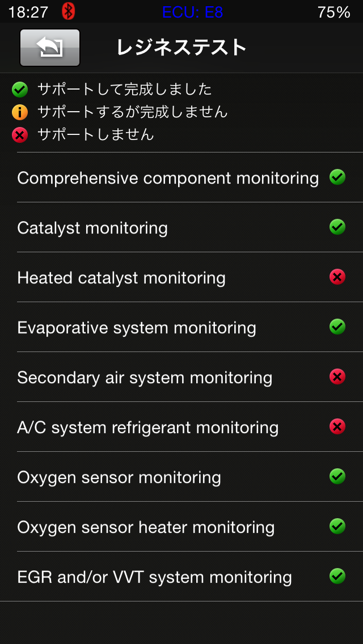Viewport: 363px width, 644px height.
Task: Click green check icon for Catalyst monitoring
Action: (x=337, y=227)
